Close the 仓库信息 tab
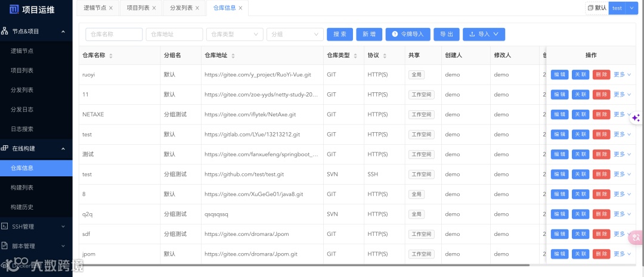The image size is (644, 277). point(240,8)
